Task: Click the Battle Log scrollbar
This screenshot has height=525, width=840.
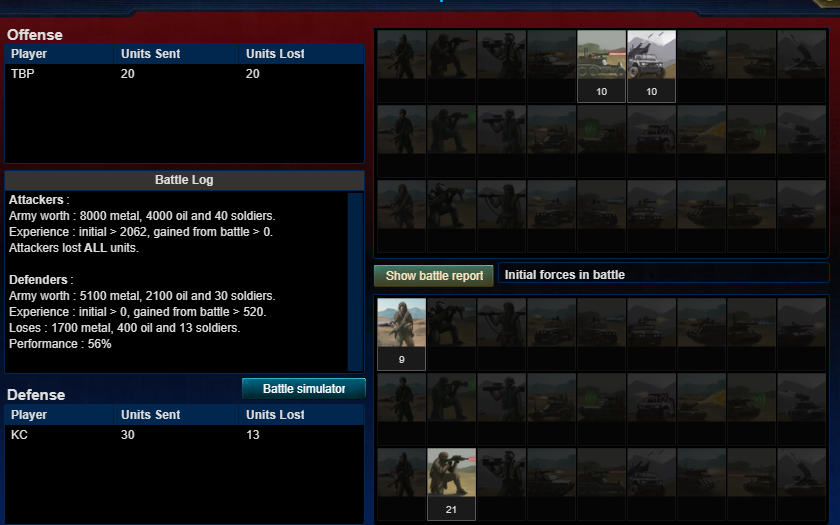Action: coord(355,282)
